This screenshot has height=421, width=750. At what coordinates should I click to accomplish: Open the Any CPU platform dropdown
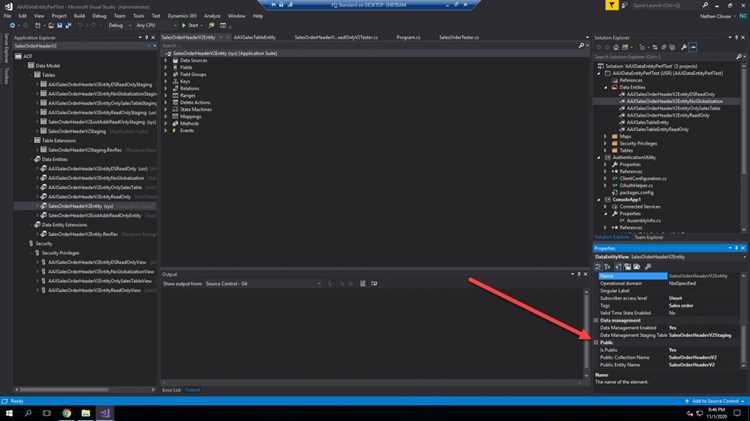(155, 25)
